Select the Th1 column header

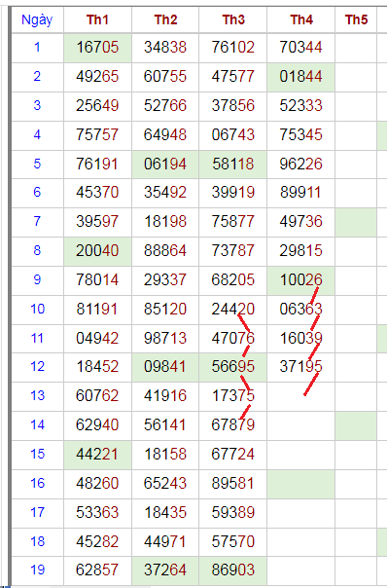click(x=97, y=19)
